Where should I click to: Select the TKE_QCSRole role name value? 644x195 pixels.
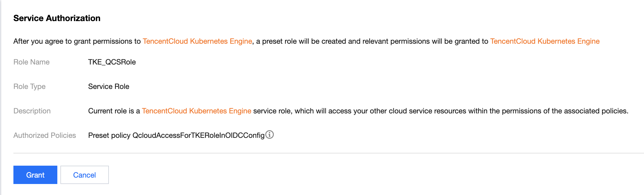pos(112,62)
